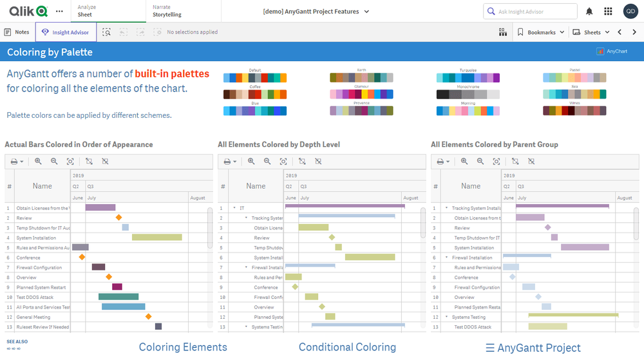The image size is (644, 362).
Task: Collapse the Firewall Installation group in Parent Group chart
Action: coord(447,258)
